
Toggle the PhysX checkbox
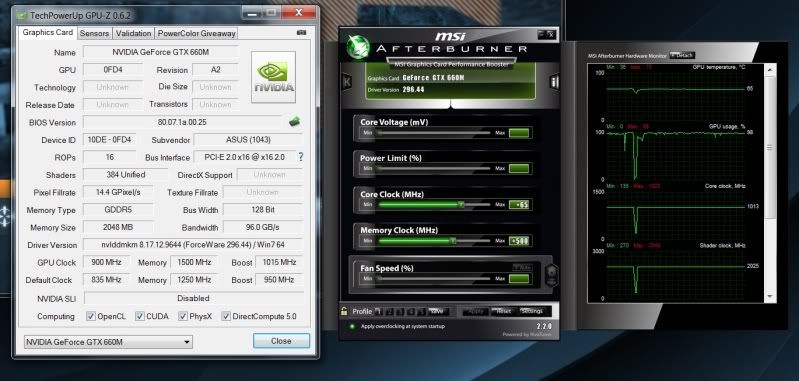(x=182, y=316)
